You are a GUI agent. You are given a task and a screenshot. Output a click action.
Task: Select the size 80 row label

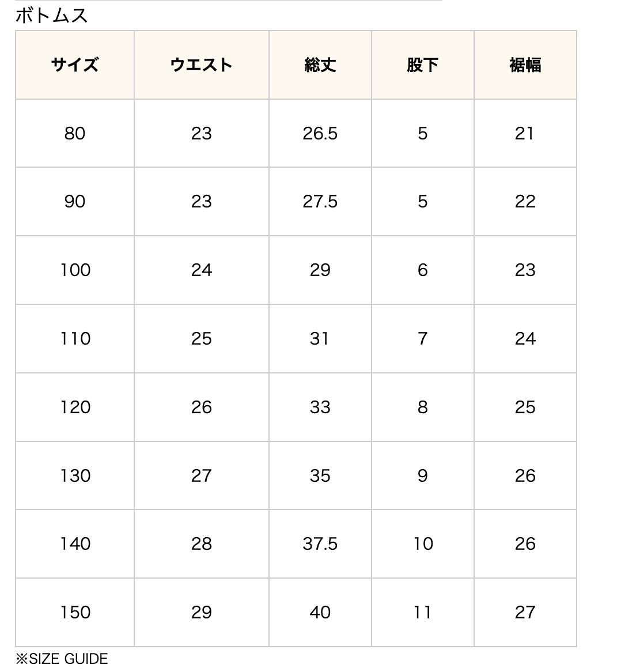point(75,133)
